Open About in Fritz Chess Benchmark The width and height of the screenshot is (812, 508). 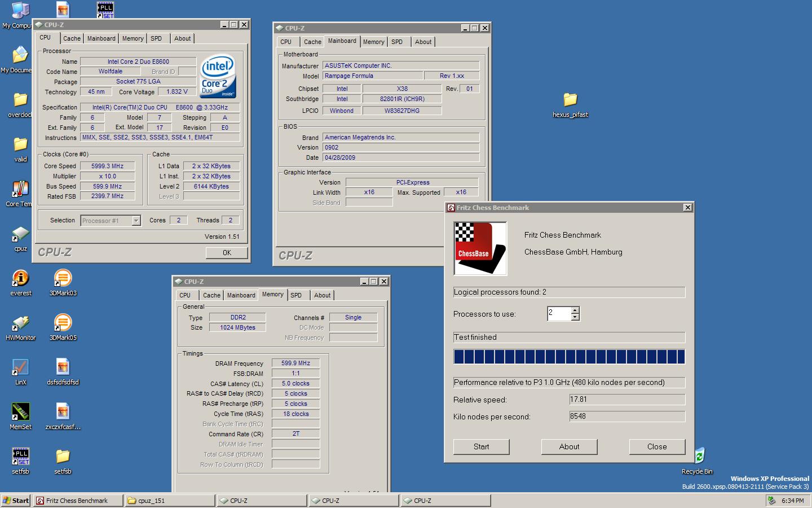coord(569,446)
